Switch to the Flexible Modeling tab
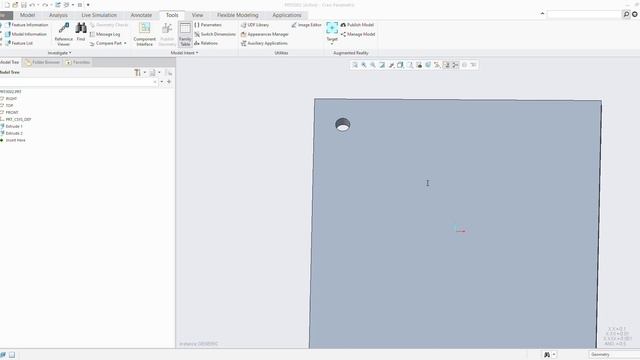The height and width of the screenshot is (360, 640). pos(238,15)
